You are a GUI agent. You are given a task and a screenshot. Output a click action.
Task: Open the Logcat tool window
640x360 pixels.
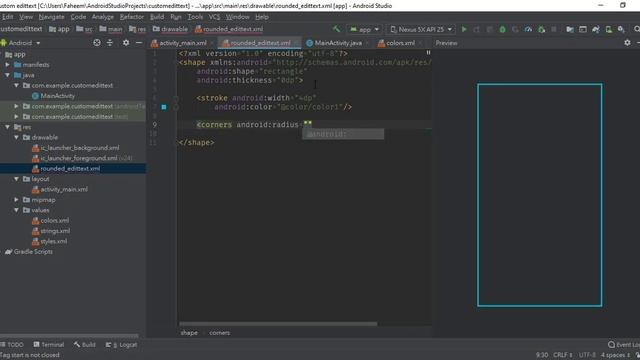[x=121, y=344]
